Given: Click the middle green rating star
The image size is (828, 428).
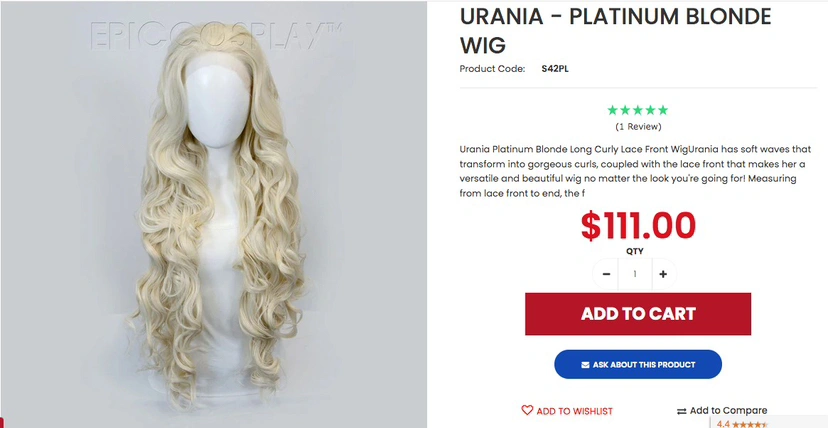Looking at the screenshot, I should click(x=638, y=110).
